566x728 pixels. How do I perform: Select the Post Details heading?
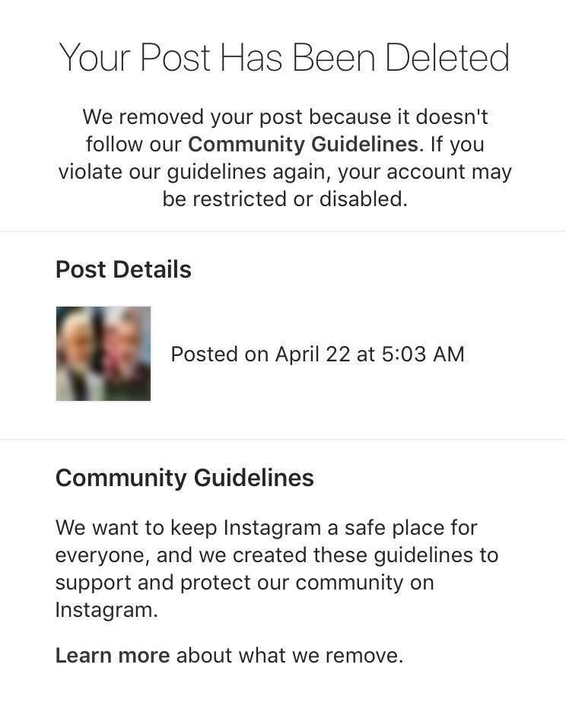pyautogui.click(x=123, y=269)
